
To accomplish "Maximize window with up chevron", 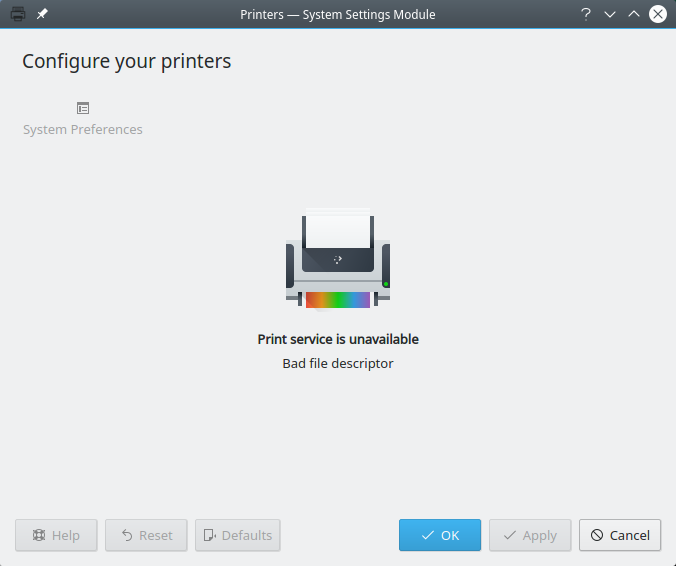I will coord(634,14).
